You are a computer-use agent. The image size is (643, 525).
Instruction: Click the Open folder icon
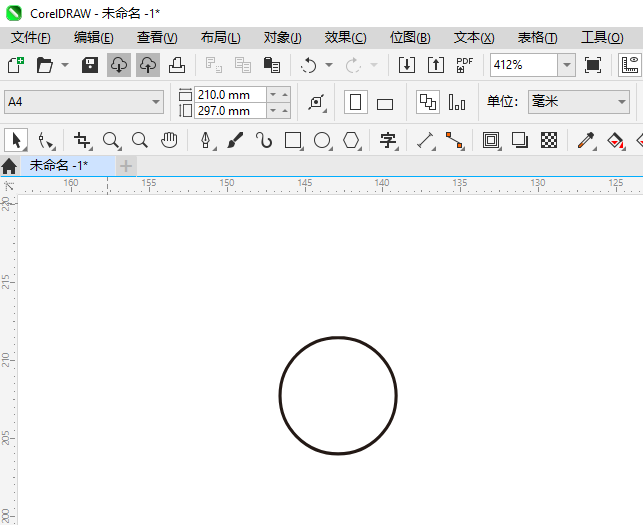(x=44, y=65)
